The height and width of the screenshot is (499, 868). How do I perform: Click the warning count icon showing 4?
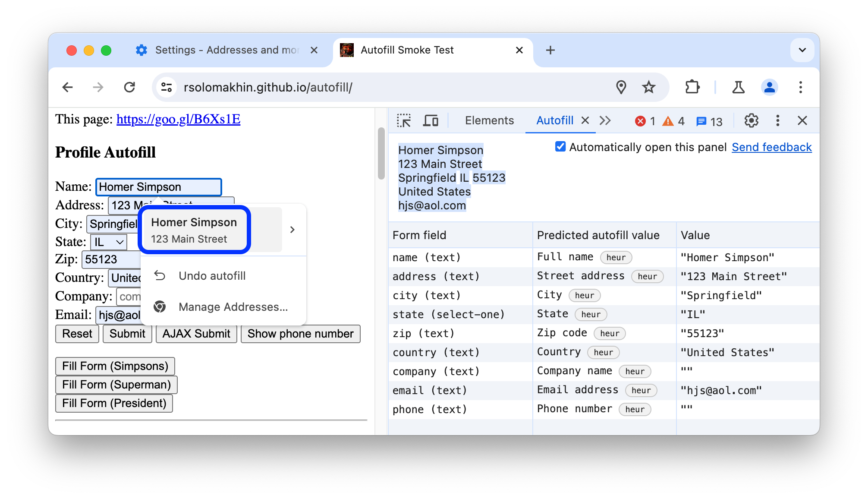point(675,120)
